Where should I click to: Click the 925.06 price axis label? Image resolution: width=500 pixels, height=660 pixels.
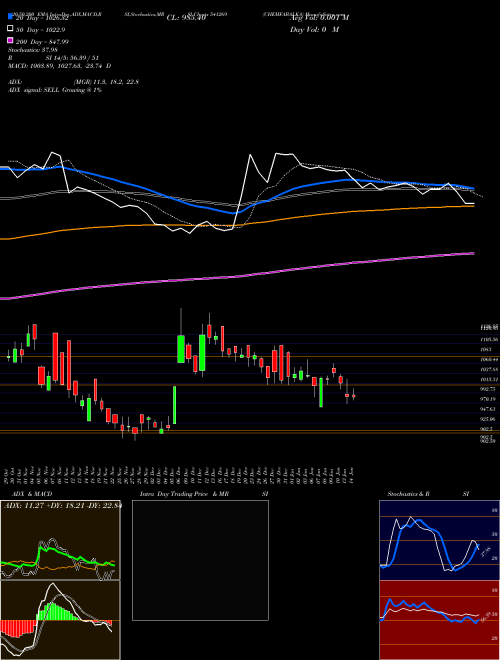pos(489,419)
